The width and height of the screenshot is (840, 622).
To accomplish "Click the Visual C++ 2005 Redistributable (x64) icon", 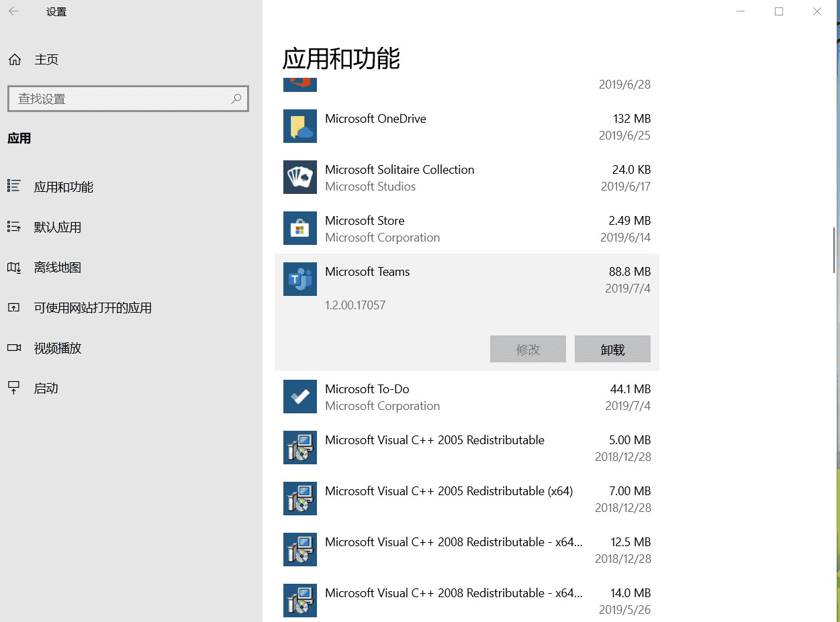I will point(300,499).
